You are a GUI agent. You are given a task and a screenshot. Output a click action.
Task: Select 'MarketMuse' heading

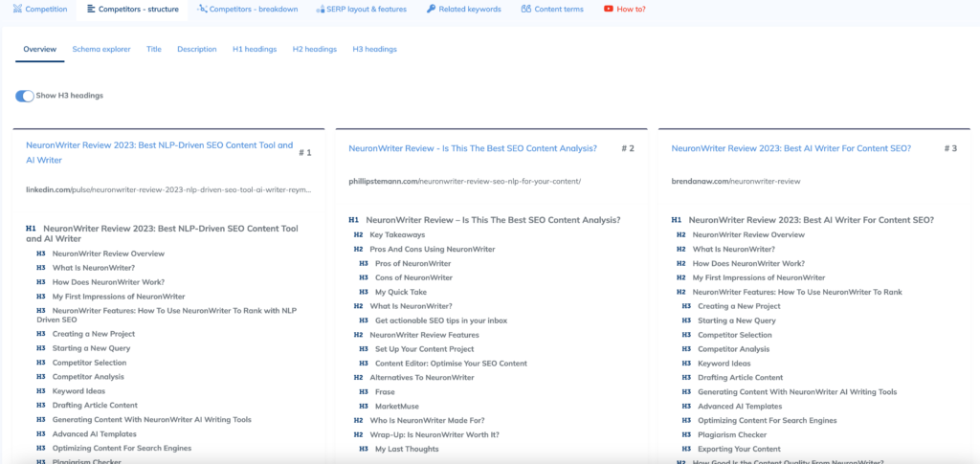click(397, 407)
